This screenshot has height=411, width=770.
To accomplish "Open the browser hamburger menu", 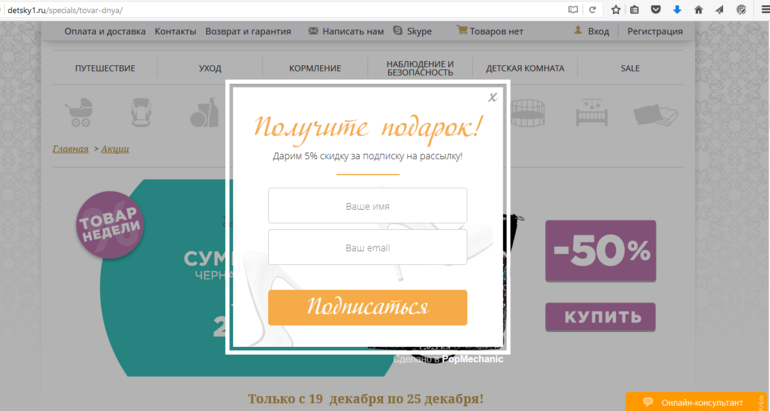I will tap(764, 9).
